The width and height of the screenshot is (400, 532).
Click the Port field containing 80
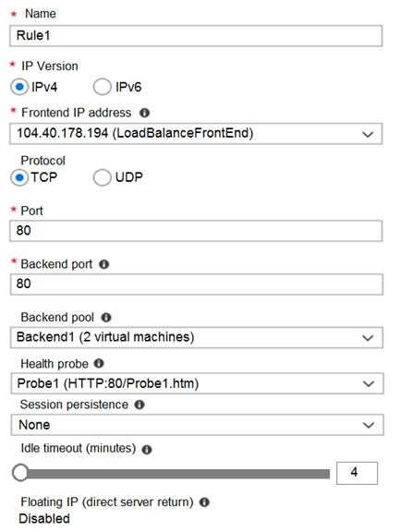tap(196, 231)
